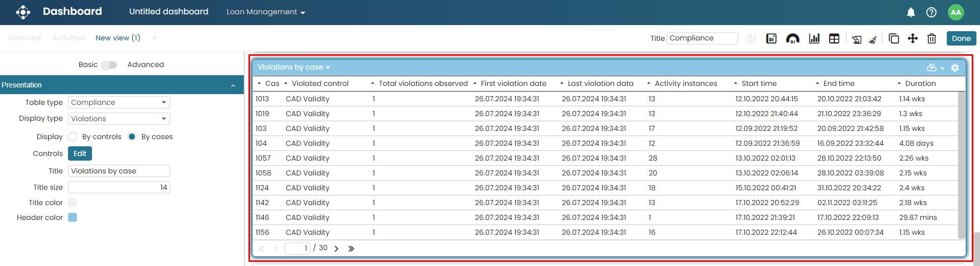
Task: Open the widget settings gear
Action: coord(954,68)
